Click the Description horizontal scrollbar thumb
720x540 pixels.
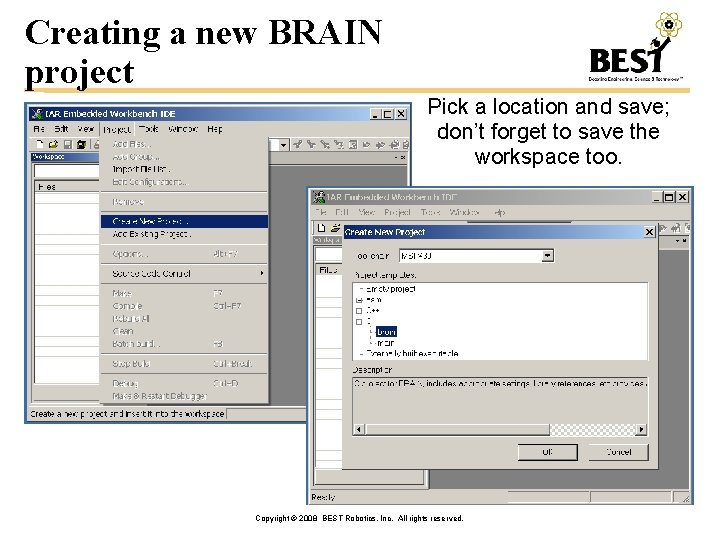pyautogui.click(x=457, y=429)
